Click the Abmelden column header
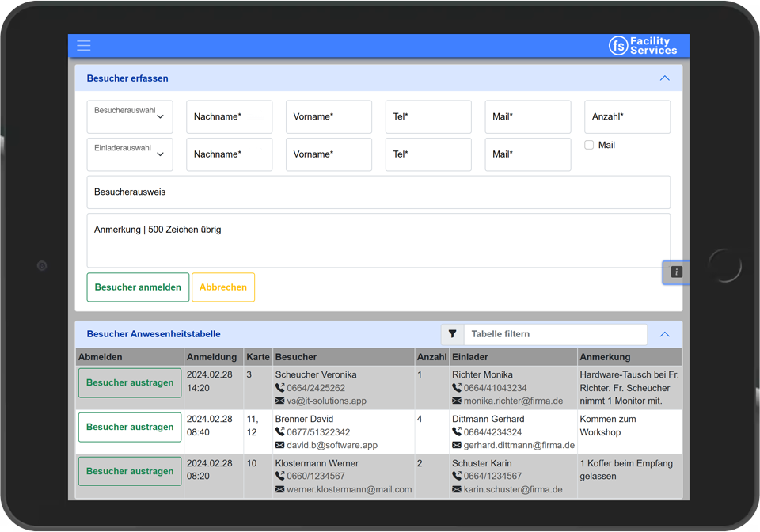Viewport: 760px width, 532px height. click(130, 357)
